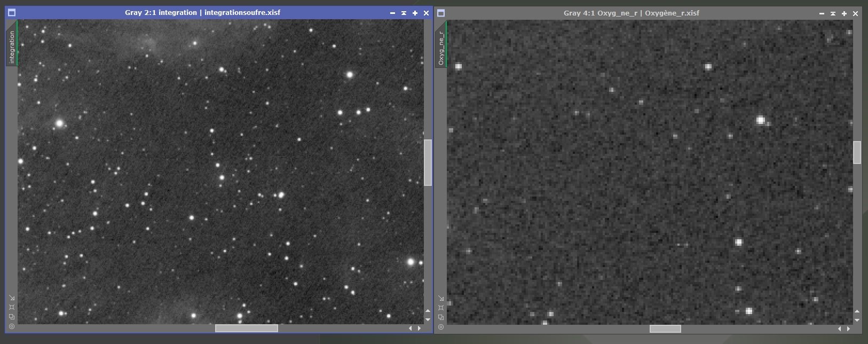This screenshot has width=868, height=344.
Task: Click the overlapping squares icon in the integration window
Action: point(12,317)
